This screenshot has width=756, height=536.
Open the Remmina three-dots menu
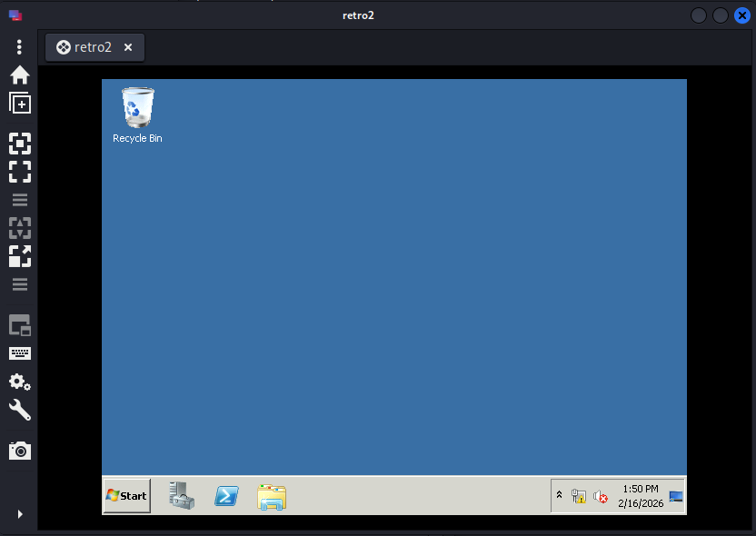click(19, 46)
